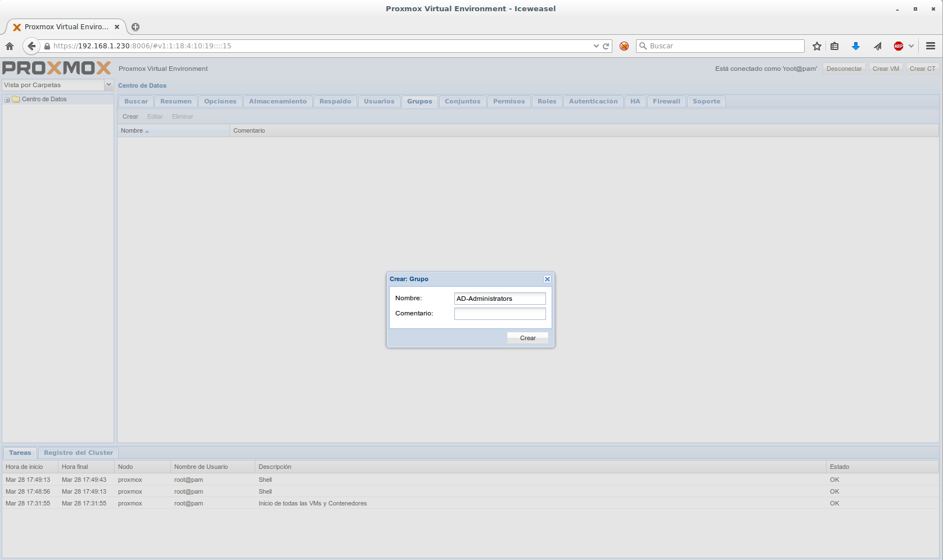
Task: Switch to Registro del Cluster tab
Action: 78,453
